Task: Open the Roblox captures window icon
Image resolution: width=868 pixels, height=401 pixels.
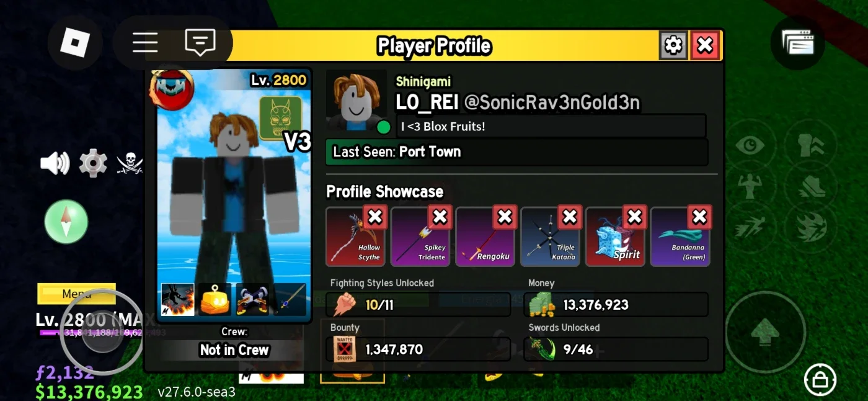Action: 798,43
